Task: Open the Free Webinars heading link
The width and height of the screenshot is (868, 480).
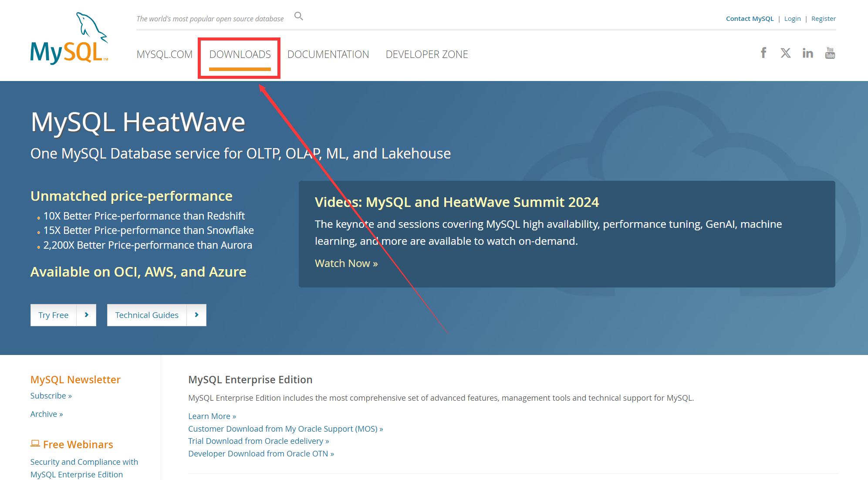Action: pyautogui.click(x=78, y=444)
